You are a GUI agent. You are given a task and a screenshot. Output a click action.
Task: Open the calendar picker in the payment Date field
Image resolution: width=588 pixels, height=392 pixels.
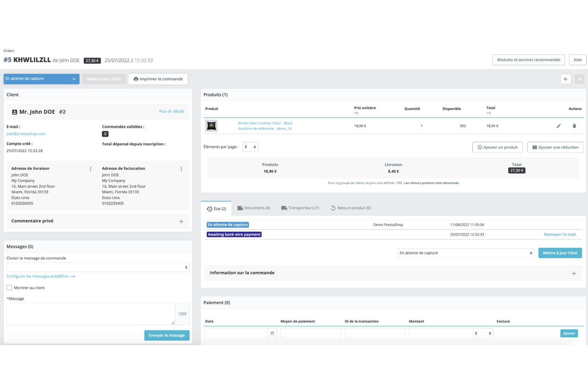tap(272, 333)
